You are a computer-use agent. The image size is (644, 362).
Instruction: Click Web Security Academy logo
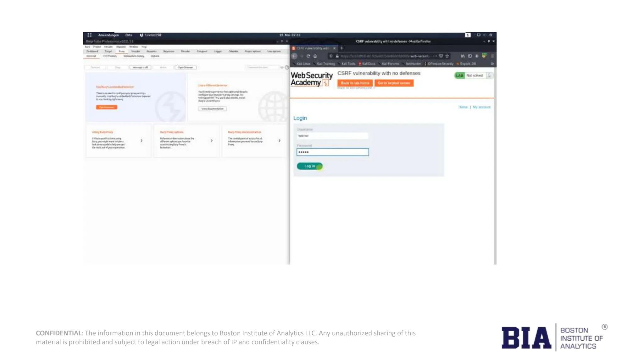[311, 79]
